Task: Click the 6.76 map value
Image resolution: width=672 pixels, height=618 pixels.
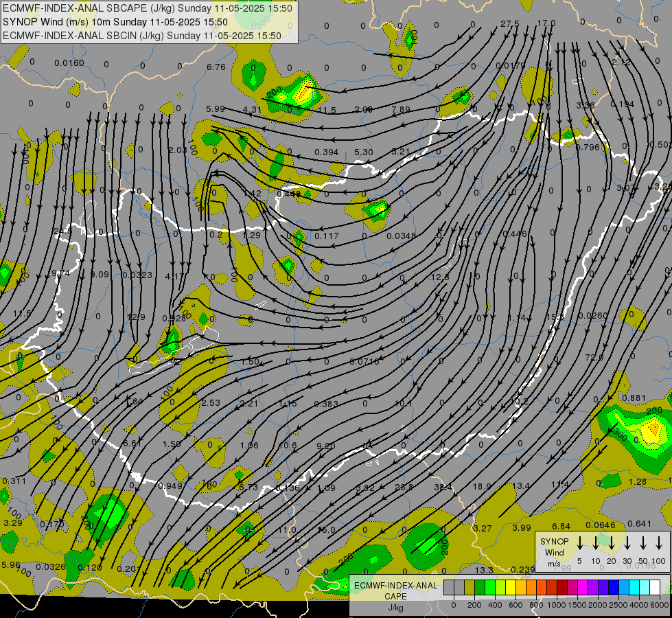Action: [216, 67]
